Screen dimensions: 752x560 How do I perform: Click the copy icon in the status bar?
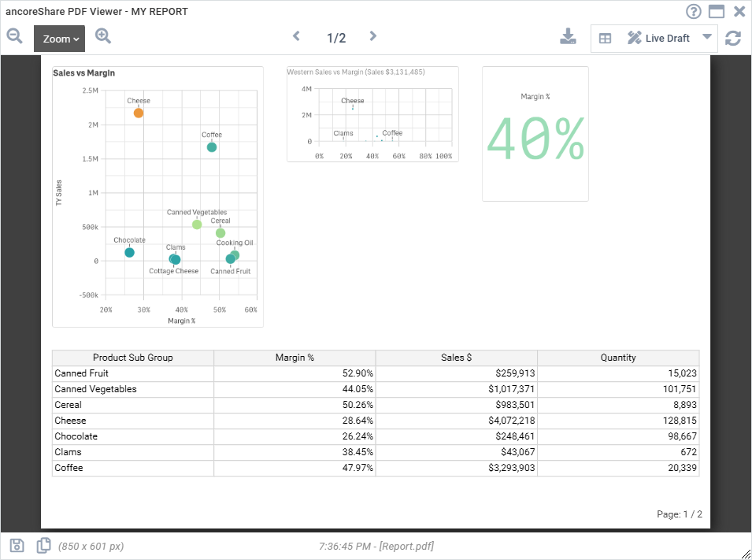tap(43, 546)
